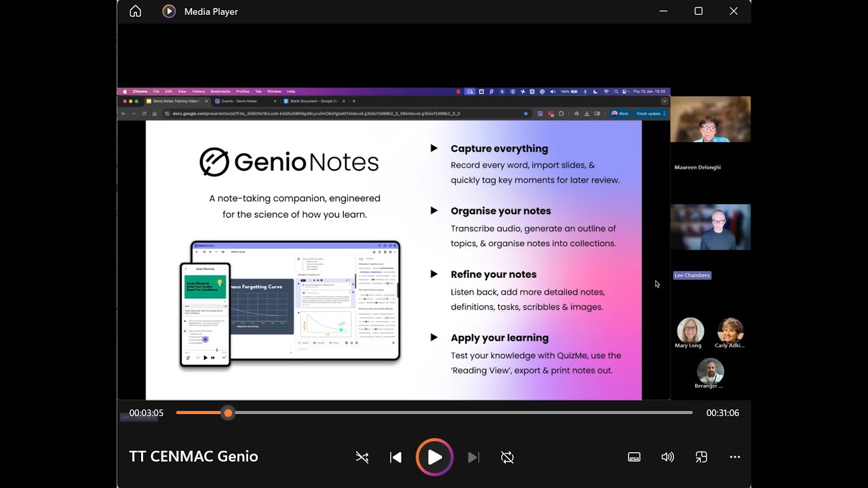Play the video

(435, 457)
